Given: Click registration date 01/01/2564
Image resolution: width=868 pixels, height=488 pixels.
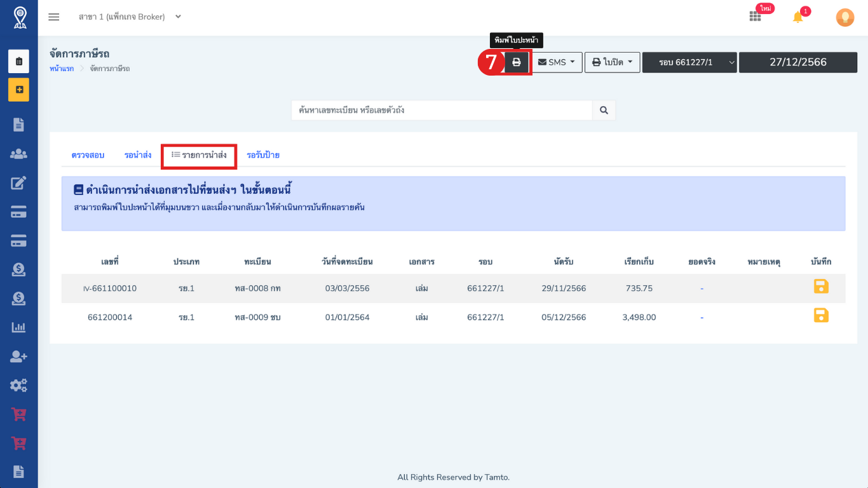Looking at the screenshot, I should point(347,317).
